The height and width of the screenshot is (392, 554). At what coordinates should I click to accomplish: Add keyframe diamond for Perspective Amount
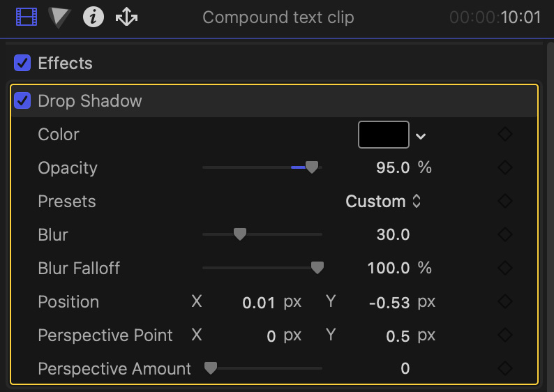point(505,368)
